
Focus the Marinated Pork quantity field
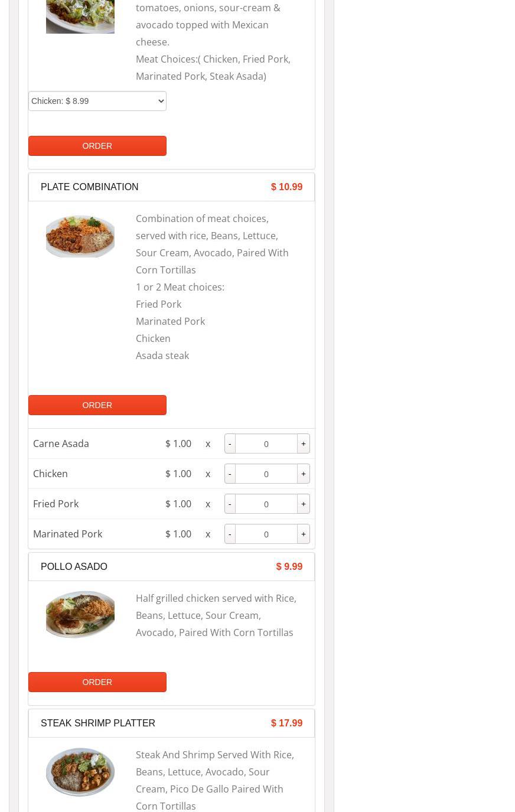point(266,534)
